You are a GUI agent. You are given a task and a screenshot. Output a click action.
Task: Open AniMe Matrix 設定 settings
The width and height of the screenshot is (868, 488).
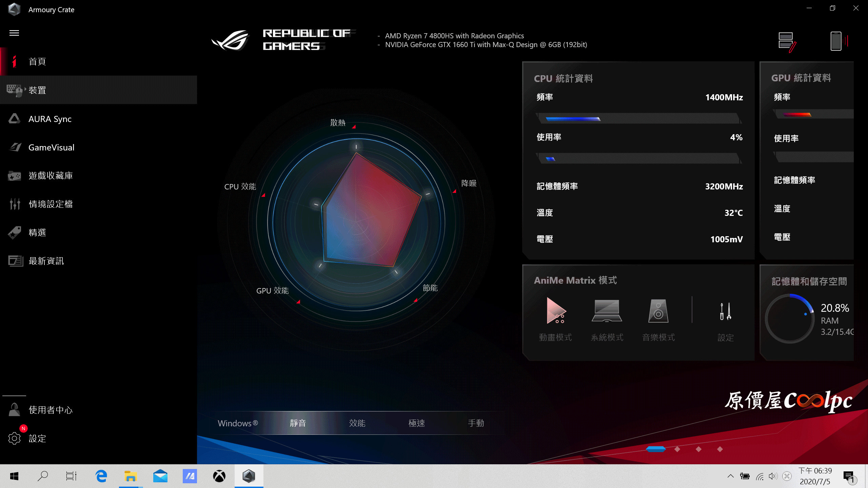726,322
